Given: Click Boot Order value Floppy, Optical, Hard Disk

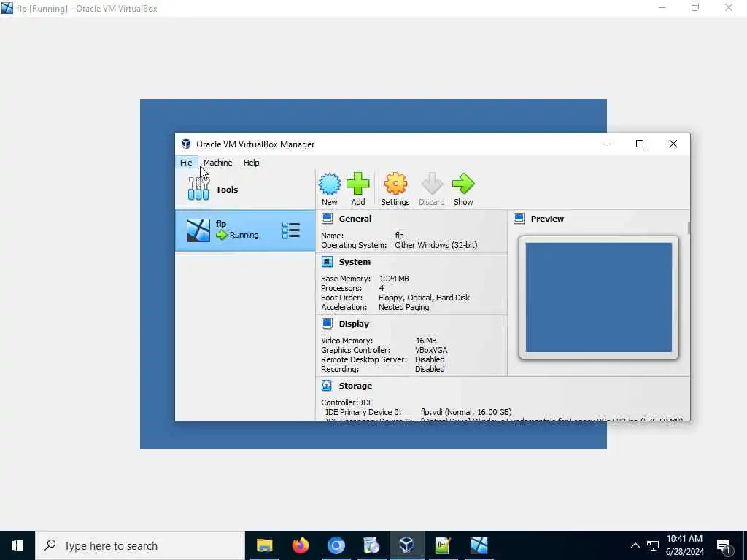Looking at the screenshot, I should pos(424,297).
